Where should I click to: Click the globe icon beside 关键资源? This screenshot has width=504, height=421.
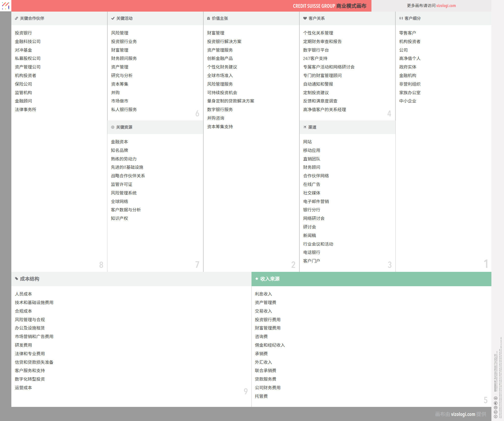coord(113,127)
